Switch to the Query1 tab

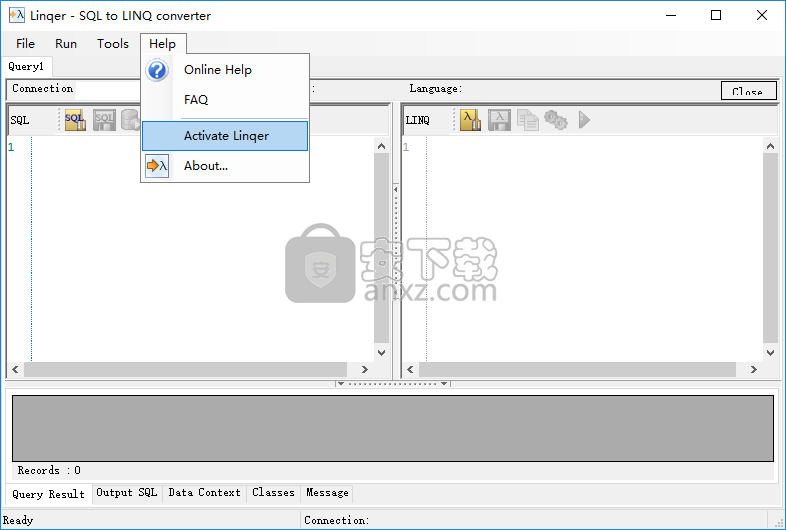tap(27, 67)
